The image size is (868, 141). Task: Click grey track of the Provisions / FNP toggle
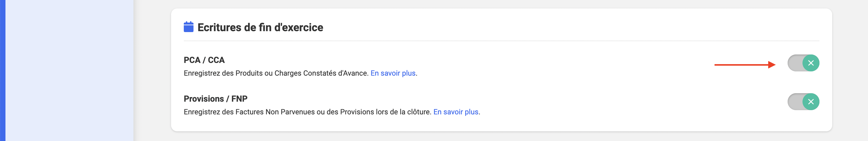tap(795, 102)
